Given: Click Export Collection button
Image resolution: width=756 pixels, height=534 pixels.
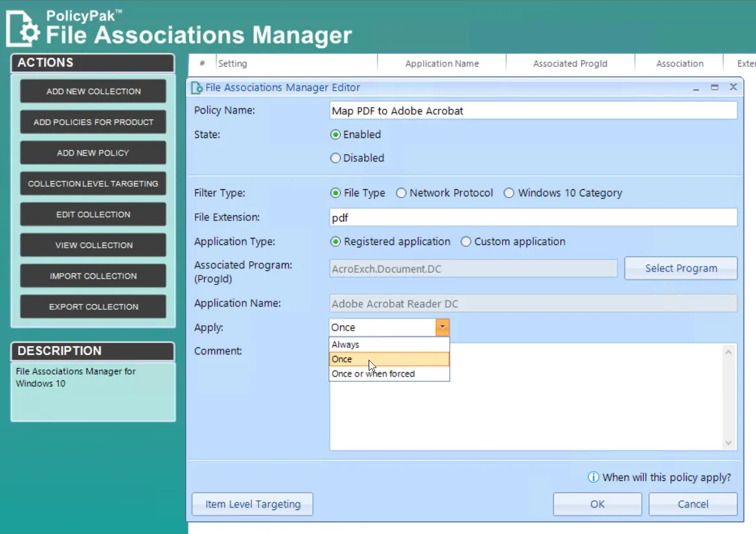Looking at the screenshot, I should [x=93, y=307].
